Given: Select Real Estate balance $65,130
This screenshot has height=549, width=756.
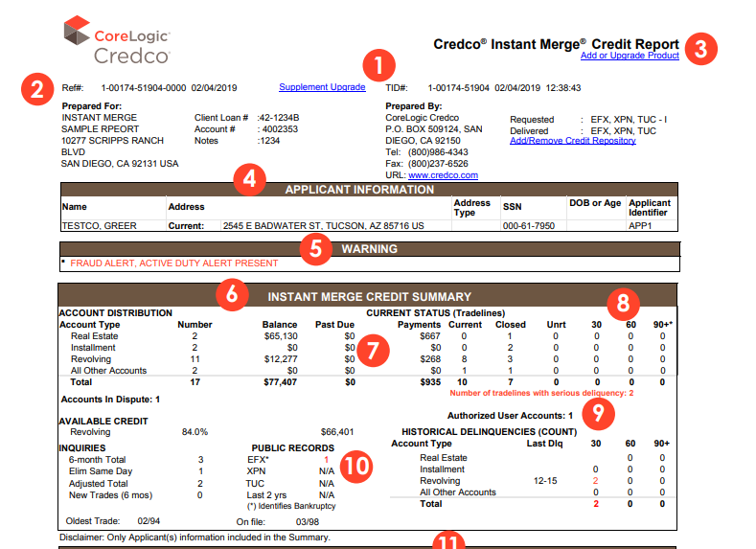Looking at the screenshot, I should 281,336.
